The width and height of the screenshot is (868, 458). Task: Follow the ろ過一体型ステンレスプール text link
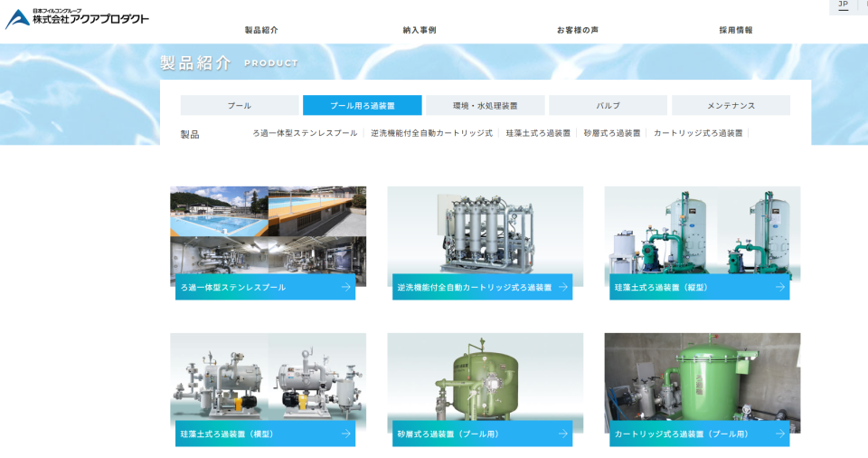(305, 133)
